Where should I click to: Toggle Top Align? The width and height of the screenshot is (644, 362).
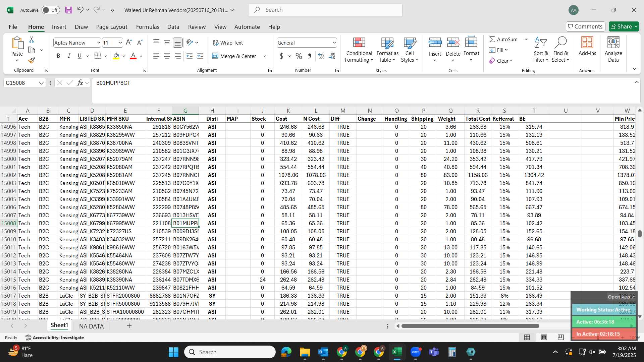[156, 42]
